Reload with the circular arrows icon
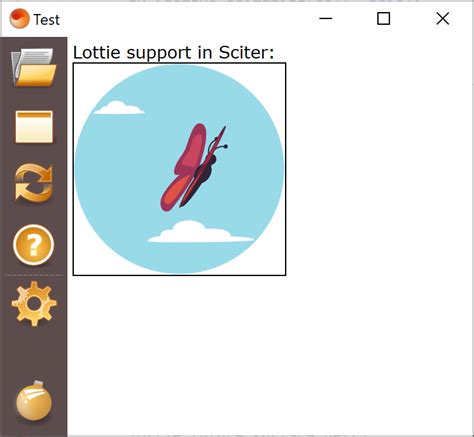 tap(34, 183)
